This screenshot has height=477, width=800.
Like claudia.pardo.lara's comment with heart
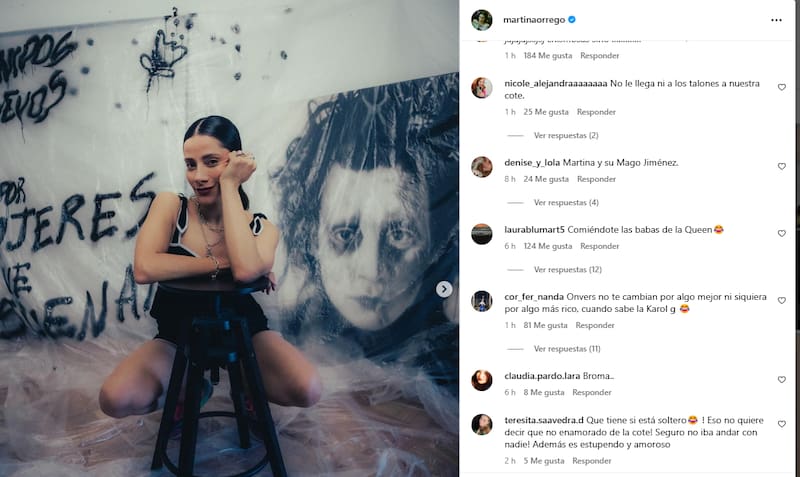pos(782,380)
